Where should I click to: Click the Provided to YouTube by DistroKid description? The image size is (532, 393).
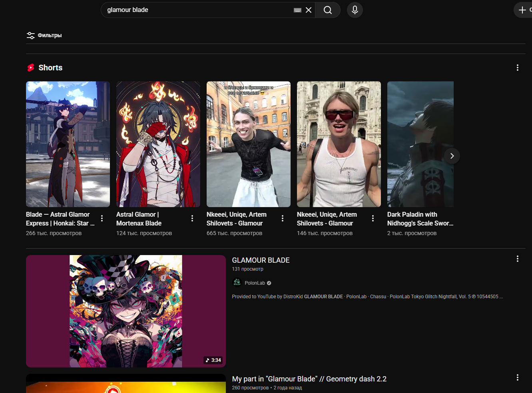click(367, 297)
